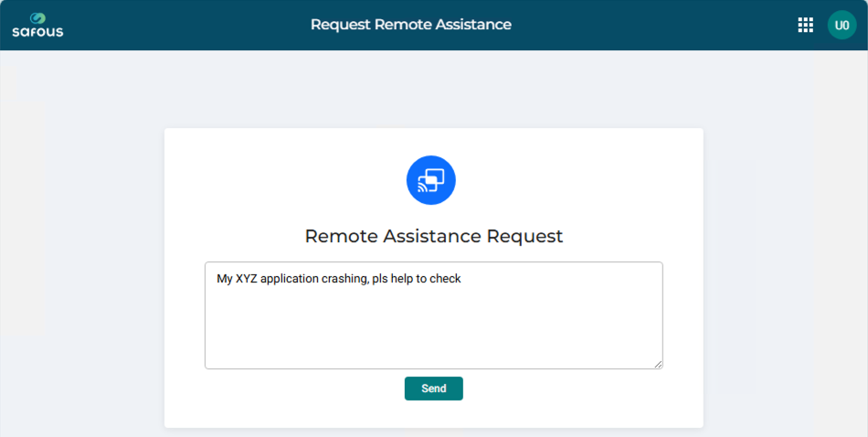Open the apps grid launcher icon
This screenshot has height=437, width=868.
click(805, 25)
